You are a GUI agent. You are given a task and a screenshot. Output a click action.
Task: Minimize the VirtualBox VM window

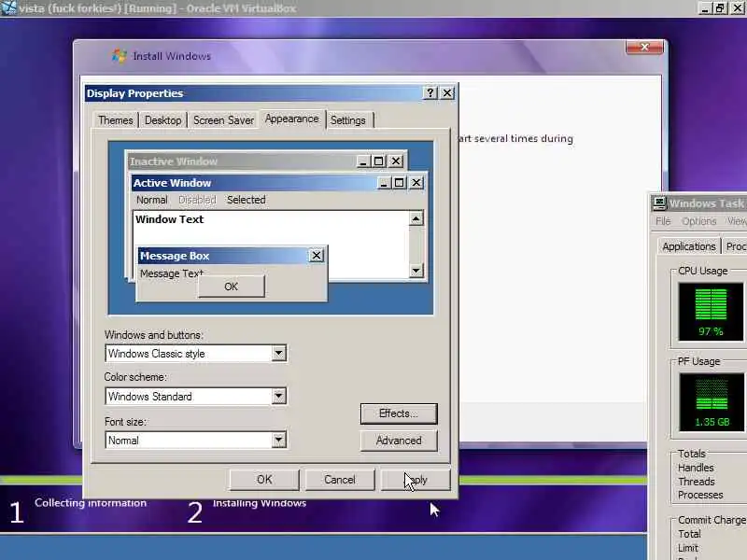pyautogui.click(x=705, y=7)
